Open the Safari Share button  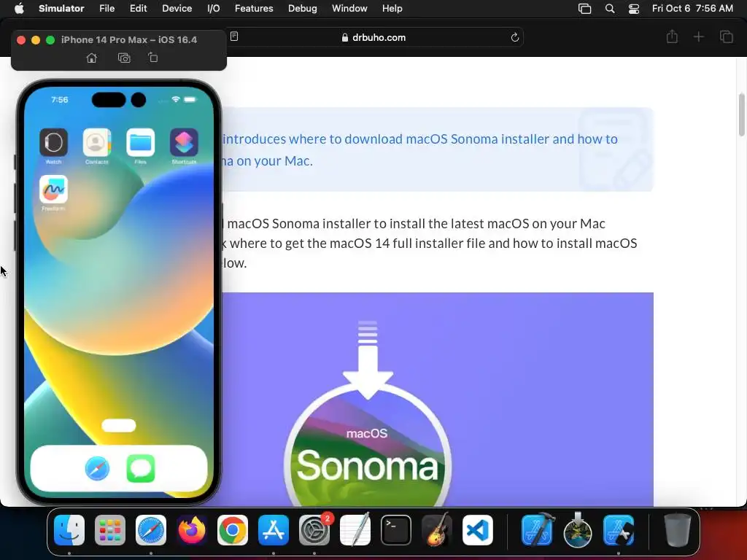coord(672,36)
